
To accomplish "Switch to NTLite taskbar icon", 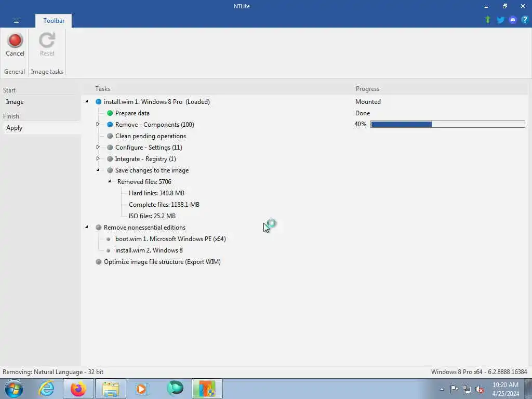I will 207,389.
